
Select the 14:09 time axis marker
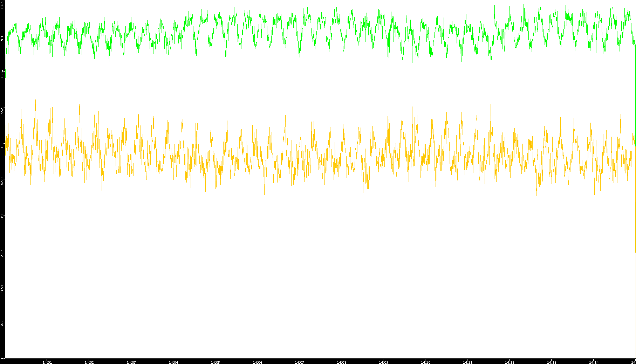coord(383,362)
